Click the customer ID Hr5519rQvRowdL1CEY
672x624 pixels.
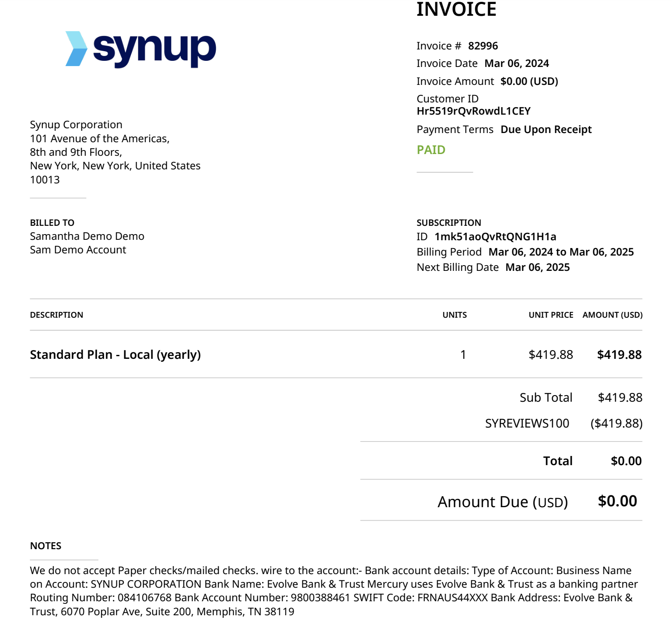pyautogui.click(x=473, y=111)
